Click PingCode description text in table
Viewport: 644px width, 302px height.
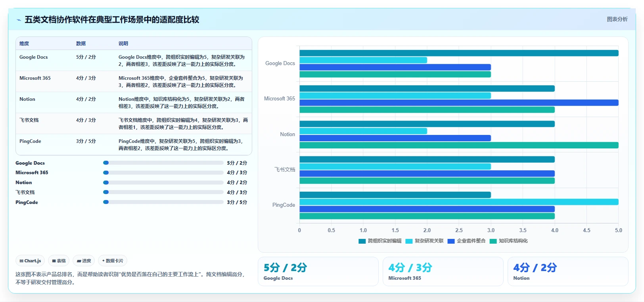point(180,145)
